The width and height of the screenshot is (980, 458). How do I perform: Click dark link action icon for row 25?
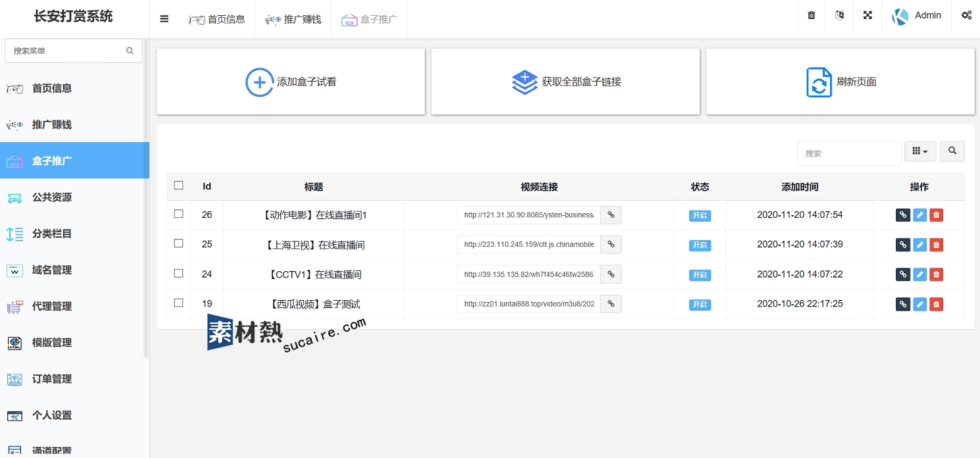coord(903,245)
